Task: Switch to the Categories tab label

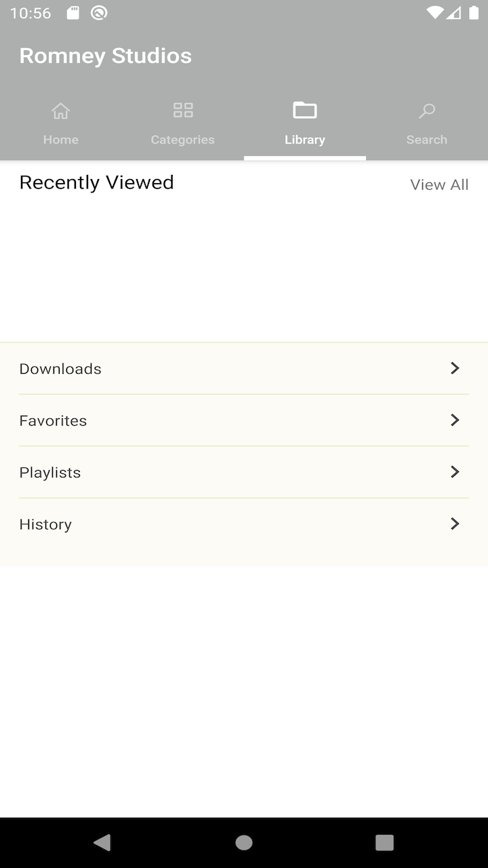Action: click(183, 140)
